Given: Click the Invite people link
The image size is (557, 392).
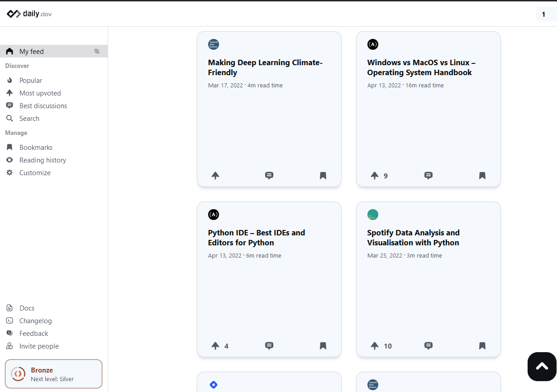Looking at the screenshot, I should (x=39, y=346).
